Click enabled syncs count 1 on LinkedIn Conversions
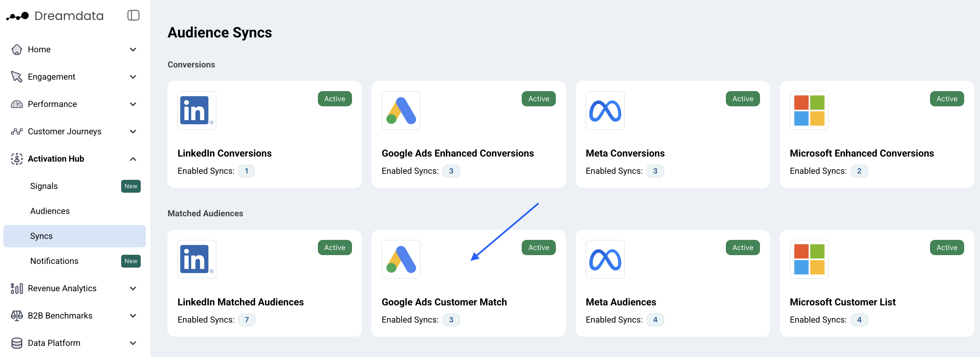Image resolution: width=980 pixels, height=357 pixels. pyautogui.click(x=247, y=171)
